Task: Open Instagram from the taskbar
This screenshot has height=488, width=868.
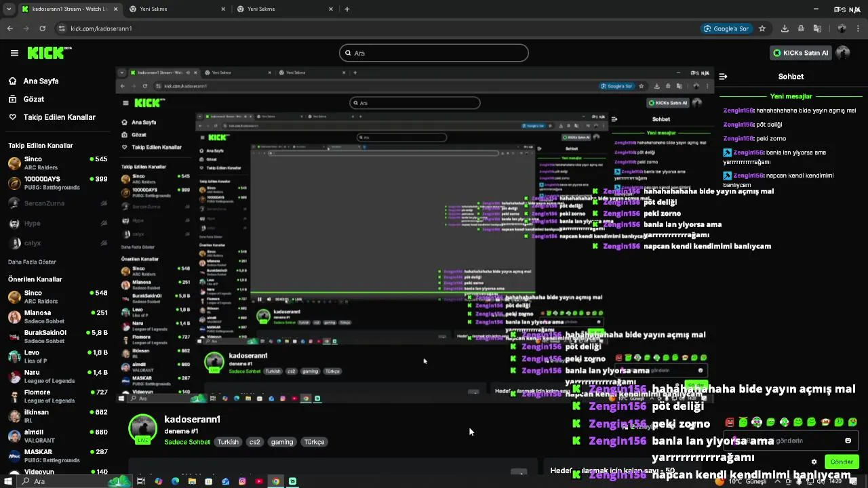Action: 242,481
